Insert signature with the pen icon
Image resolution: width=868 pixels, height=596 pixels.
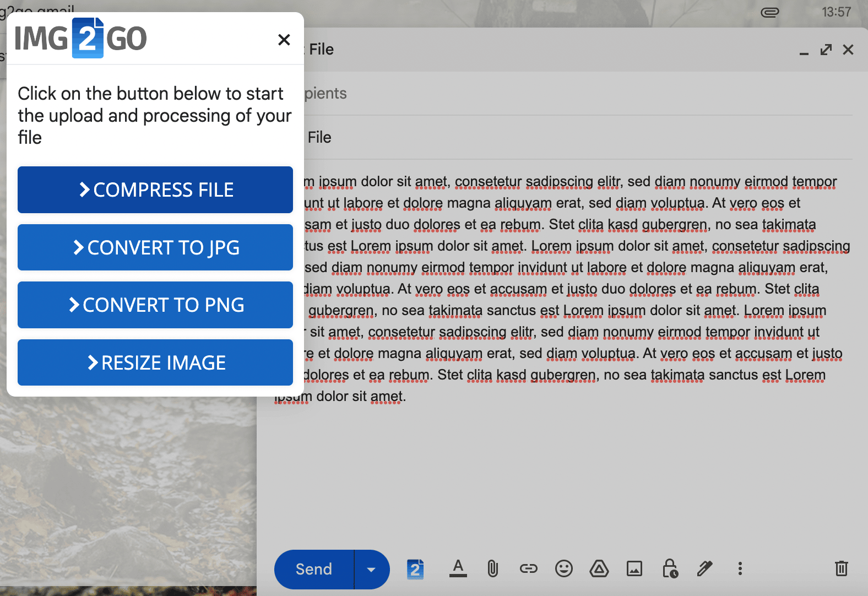pyautogui.click(x=705, y=568)
